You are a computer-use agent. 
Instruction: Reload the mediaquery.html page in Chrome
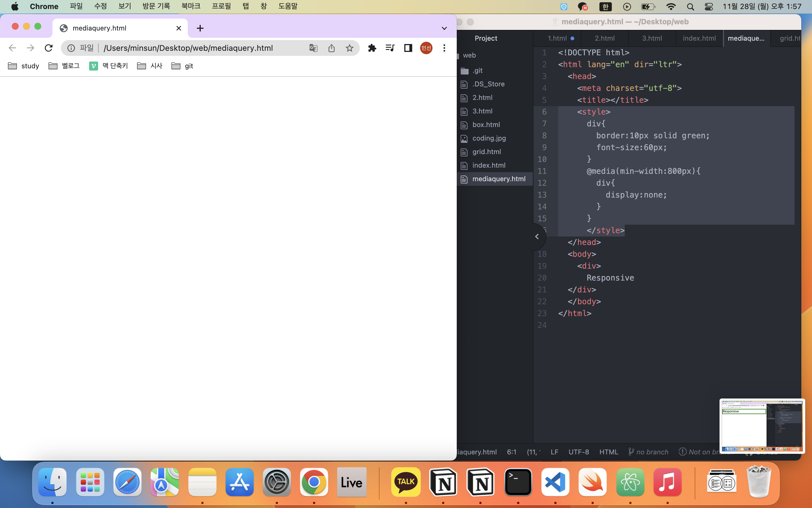click(49, 48)
